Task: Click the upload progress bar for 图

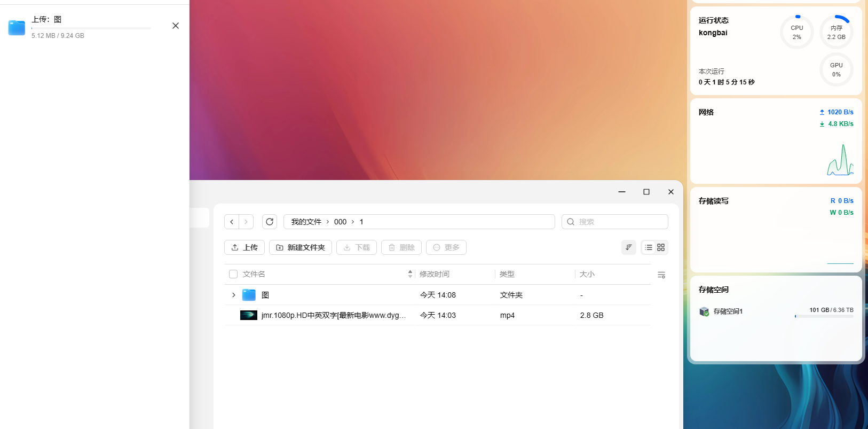Action: (x=91, y=28)
